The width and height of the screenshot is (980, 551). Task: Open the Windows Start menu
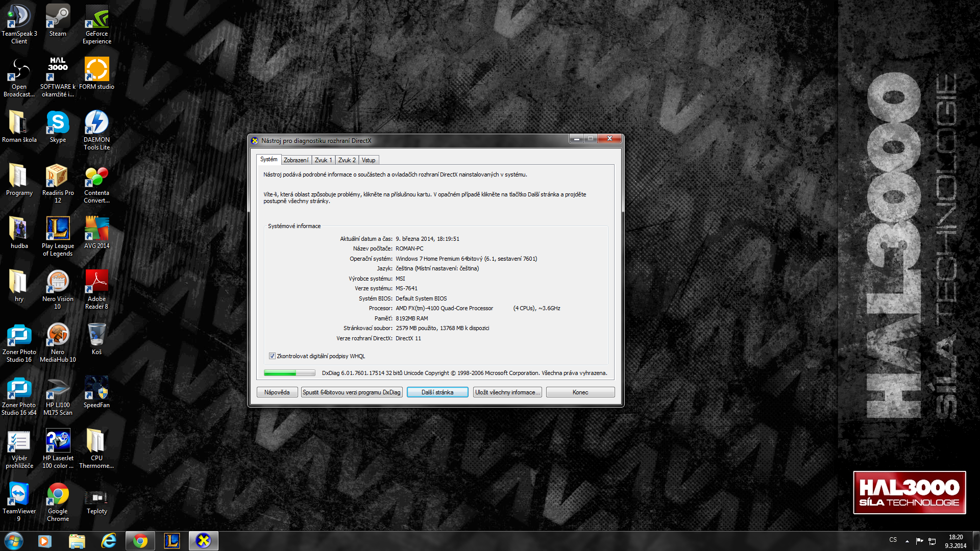pyautogui.click(x=14, y=541)
